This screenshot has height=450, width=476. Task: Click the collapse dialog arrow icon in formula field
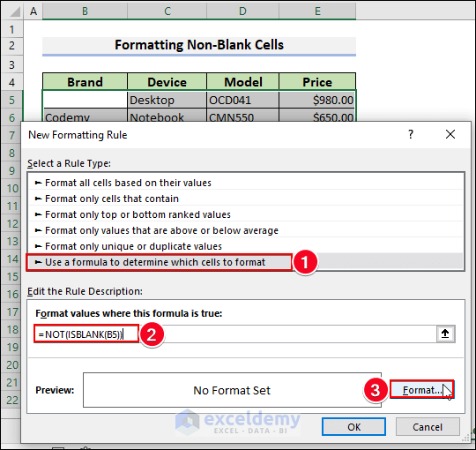coord(445,334)
